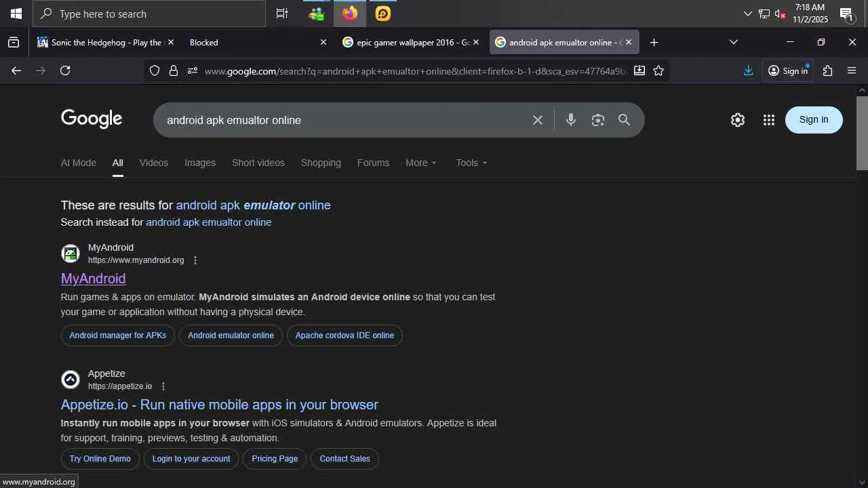Click the 'Android manager for APKs' chip
The image size is (868, 488).
118,335
